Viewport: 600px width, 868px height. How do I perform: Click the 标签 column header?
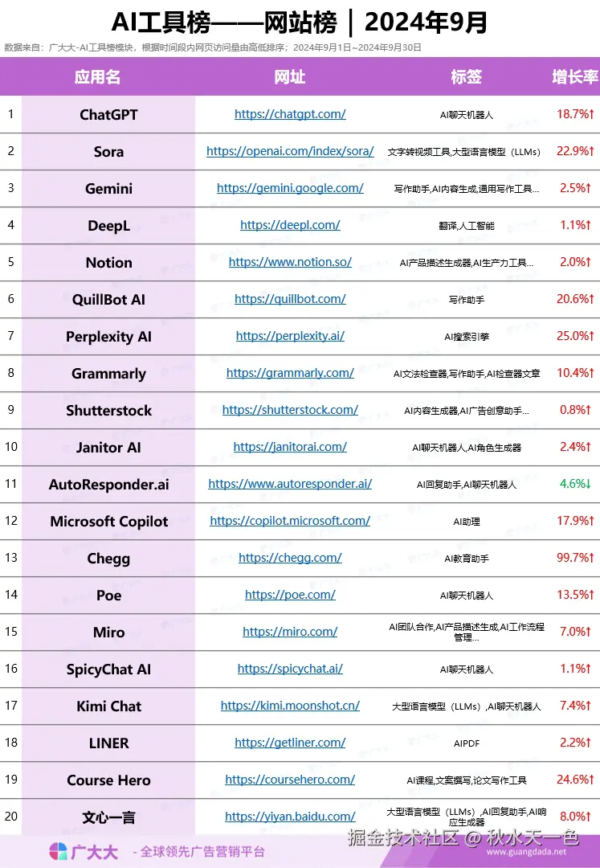pyautogui.click(x=466, y=77)
